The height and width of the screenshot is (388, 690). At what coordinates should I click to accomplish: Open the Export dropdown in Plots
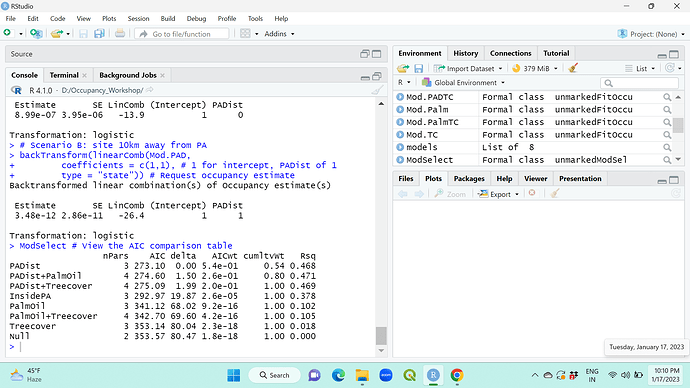[x=499, y=194]
